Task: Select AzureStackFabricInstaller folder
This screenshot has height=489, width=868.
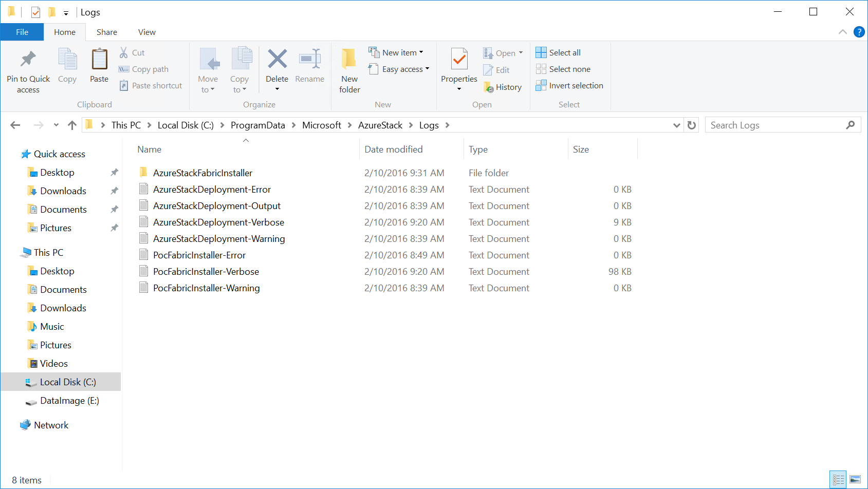Action: click(x=202, y=173)
